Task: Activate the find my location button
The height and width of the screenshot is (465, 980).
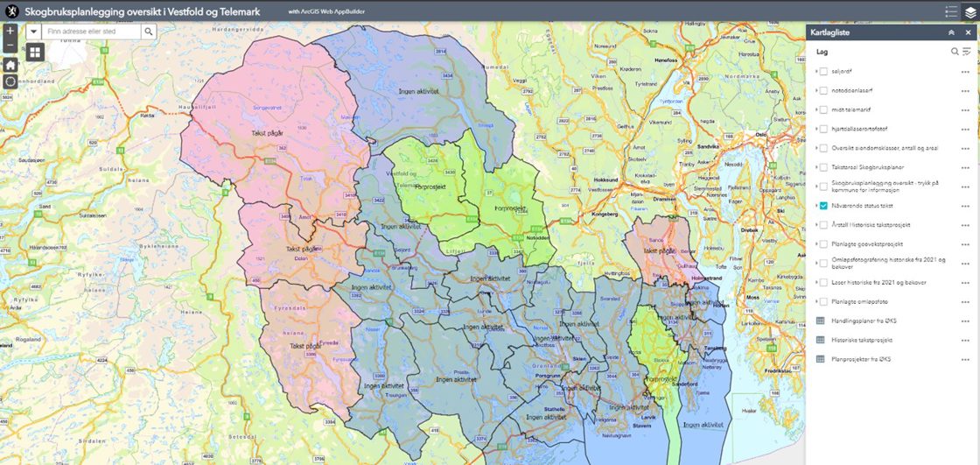Action: pos(10,81)
